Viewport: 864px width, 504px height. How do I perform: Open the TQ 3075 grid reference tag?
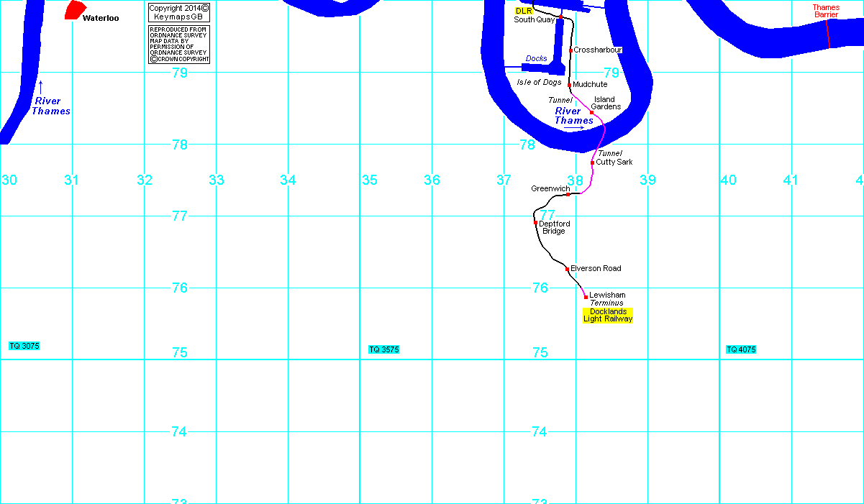[x=24, y=346]
